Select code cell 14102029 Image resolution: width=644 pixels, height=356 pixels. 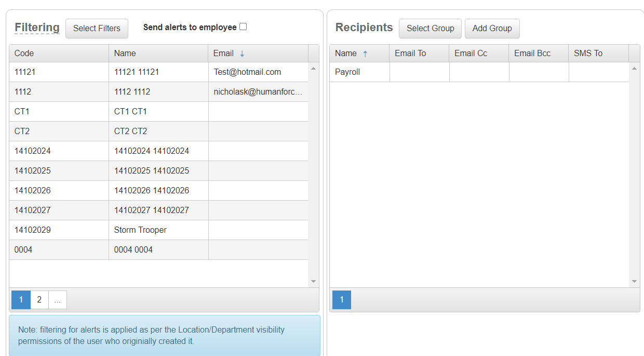pyautogui.click(x=59, y=230)
